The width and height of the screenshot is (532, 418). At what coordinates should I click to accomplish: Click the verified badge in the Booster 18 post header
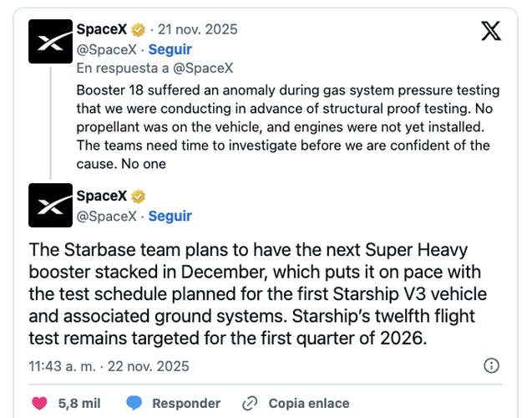[139, 29]
